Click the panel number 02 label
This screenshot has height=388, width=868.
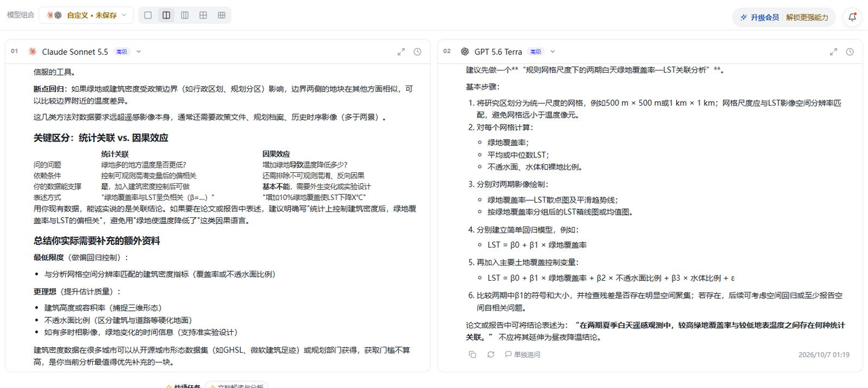coord(447,52)
